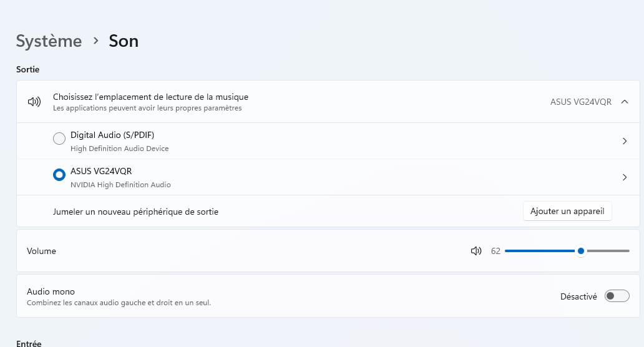Click the "Jumeler un nouveau périphérique de sortie" text

135,212
